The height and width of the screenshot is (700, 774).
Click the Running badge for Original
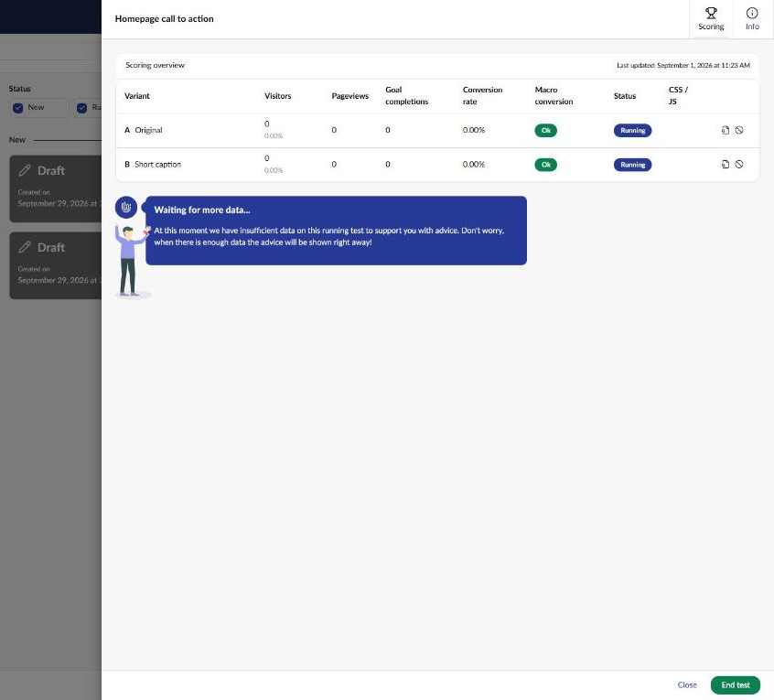(x=632, y=130)
